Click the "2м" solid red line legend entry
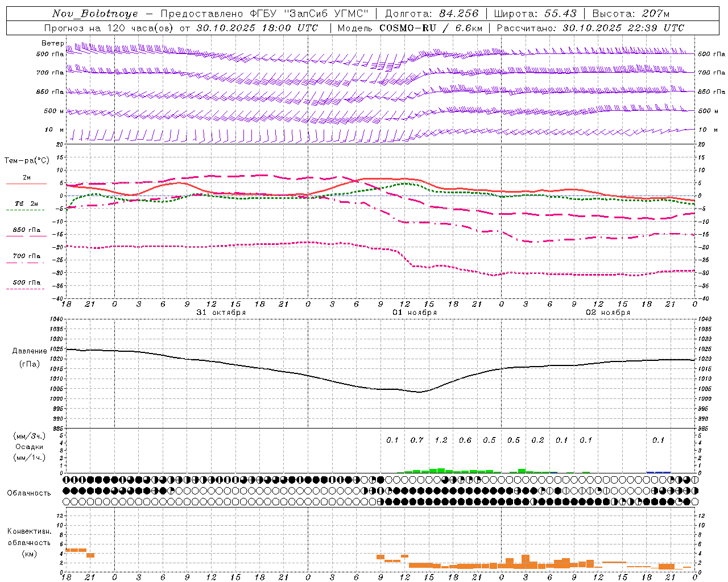728x582 pixels. click(x=26, y=178)
